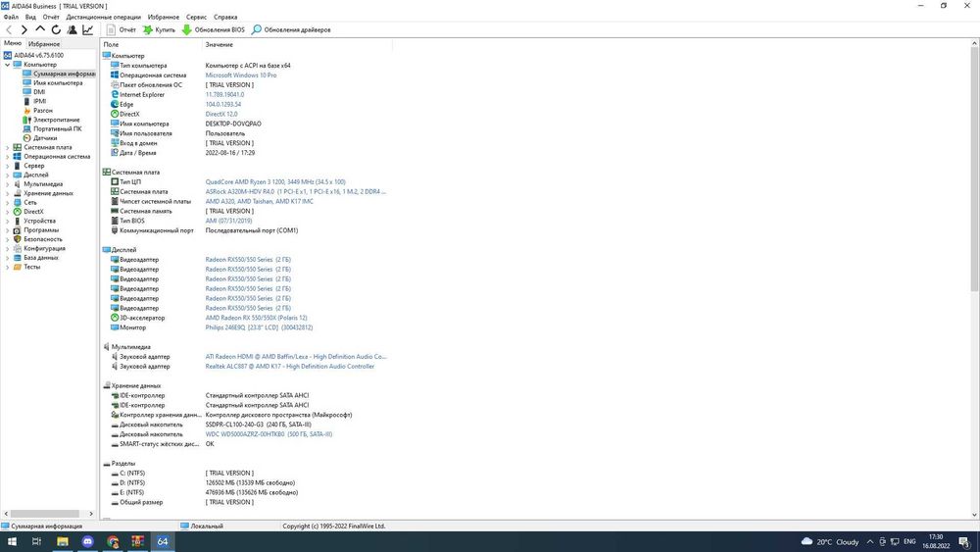This screenshot has height=552, width=980.
Task: Open the Вид menu
Action: 30,17
